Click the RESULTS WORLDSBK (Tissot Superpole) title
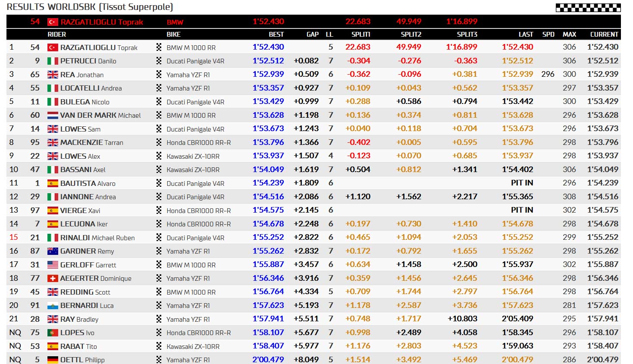 (90, 7)
